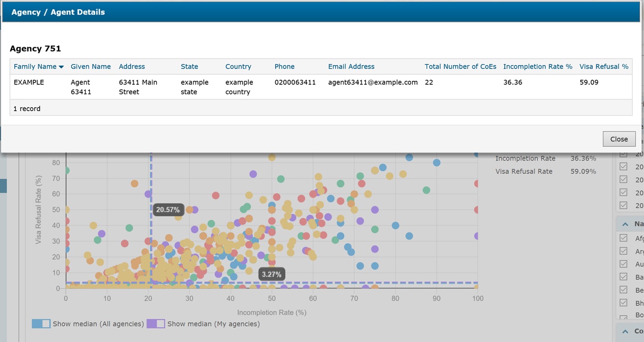The width and height of the screenshot is (644, 342).
Task: Uncheck the 'Arg' nationality checkbox
Action: click(623, 251)
